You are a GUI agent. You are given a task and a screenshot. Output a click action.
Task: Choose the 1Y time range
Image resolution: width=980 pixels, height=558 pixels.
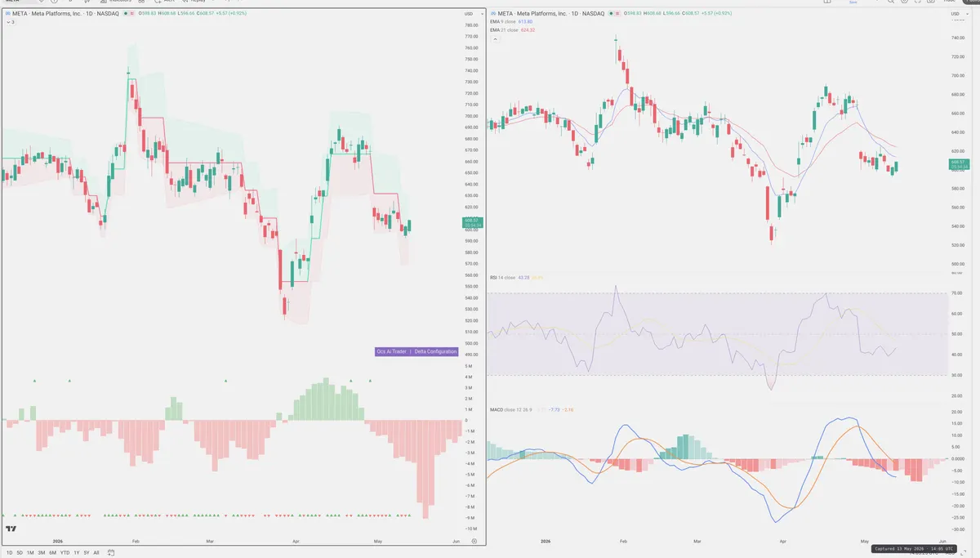coord(76,552)
